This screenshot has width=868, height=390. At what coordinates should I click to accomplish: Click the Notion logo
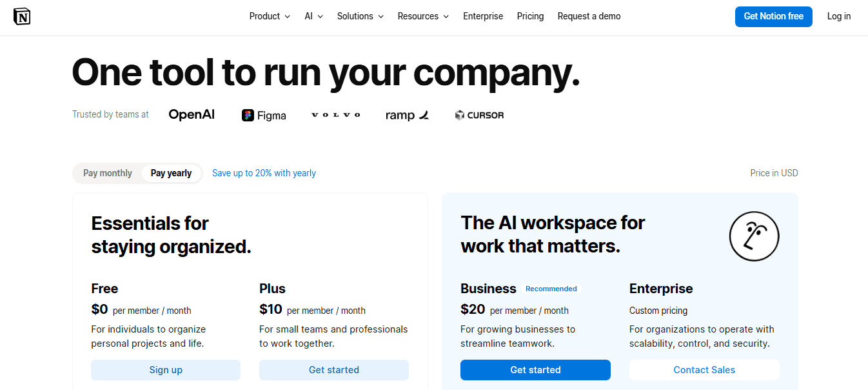(x=21, y=16)
